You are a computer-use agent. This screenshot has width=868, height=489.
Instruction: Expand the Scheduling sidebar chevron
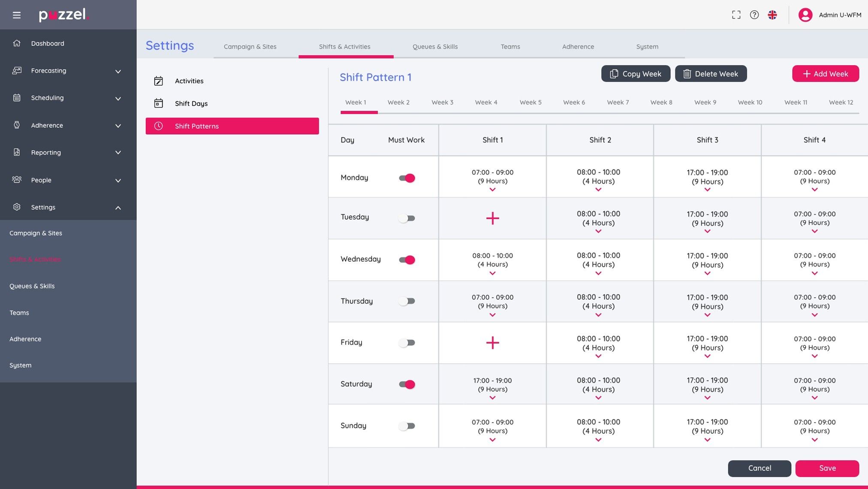[118, 99]
